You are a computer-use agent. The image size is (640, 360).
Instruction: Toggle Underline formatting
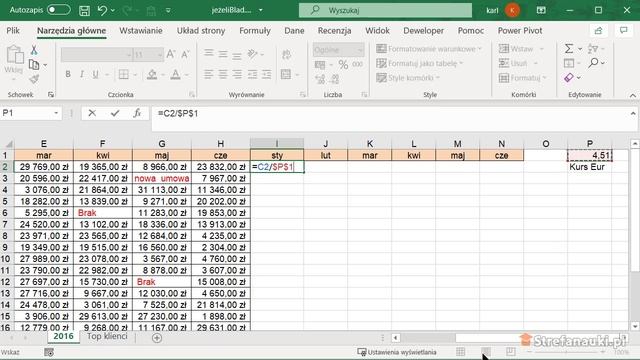coord(96,74)
